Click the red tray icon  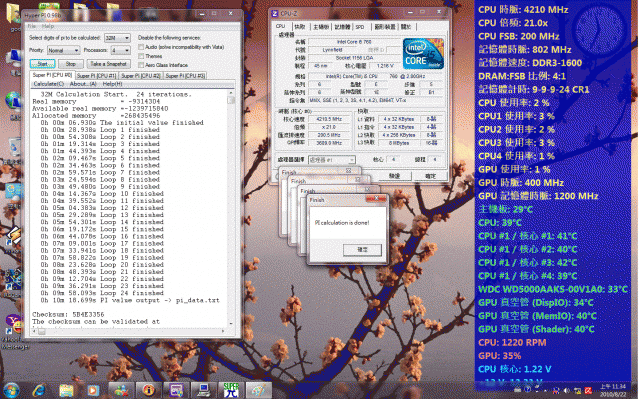pos(588,390)
